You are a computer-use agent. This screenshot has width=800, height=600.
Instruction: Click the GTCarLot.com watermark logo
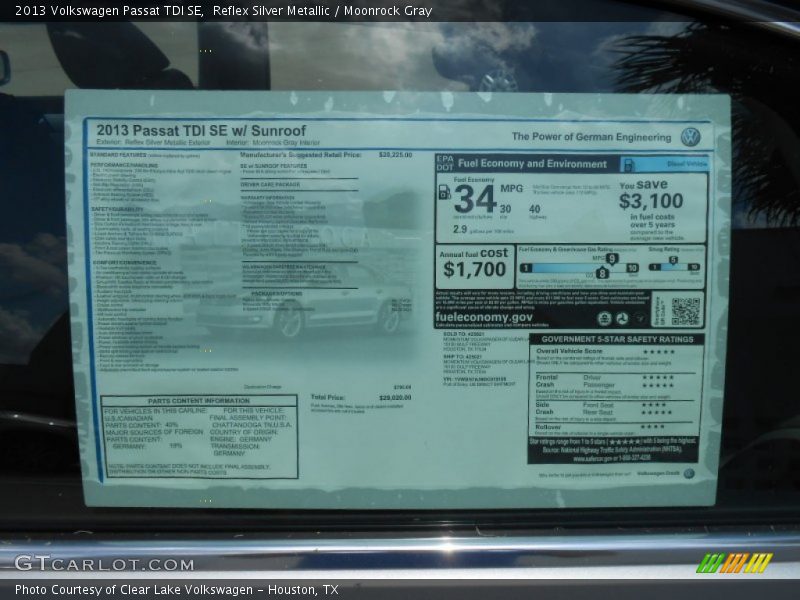[x=104, y=563]
